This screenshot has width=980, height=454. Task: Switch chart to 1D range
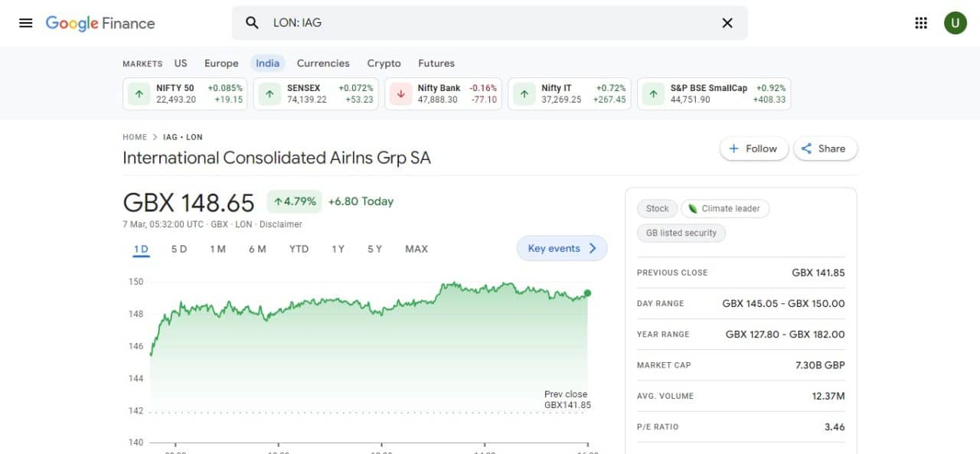tap(141, 249)
